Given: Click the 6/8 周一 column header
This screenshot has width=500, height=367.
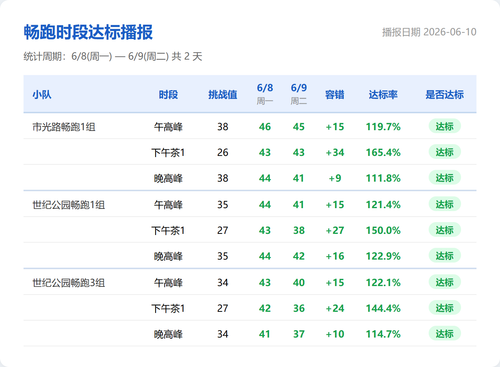Looking at the screenshot, I should point(265,94).
